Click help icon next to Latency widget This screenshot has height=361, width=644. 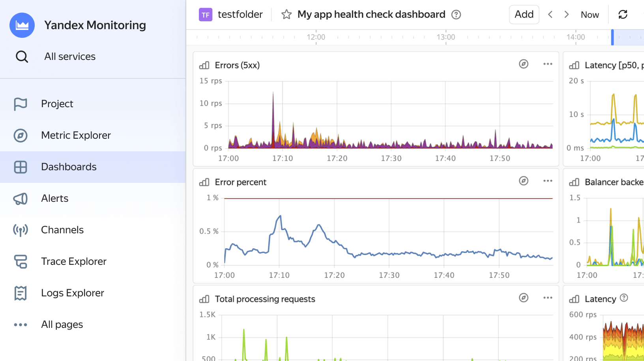click(x=624, y=298)
